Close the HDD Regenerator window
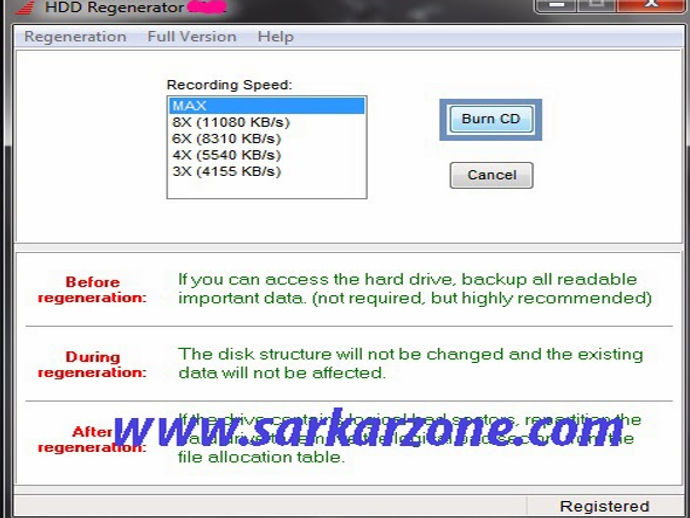Screen dimensions: 690x518 (x=651, y=5)
